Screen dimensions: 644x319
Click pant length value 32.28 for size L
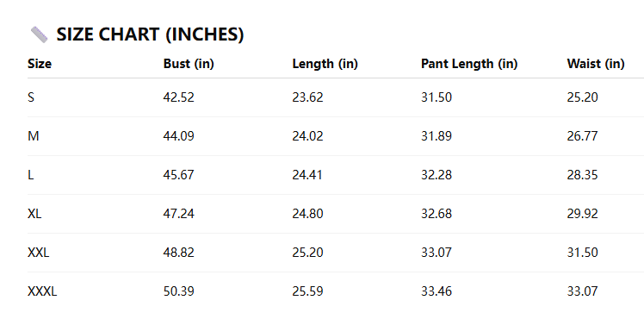(437, 175)
